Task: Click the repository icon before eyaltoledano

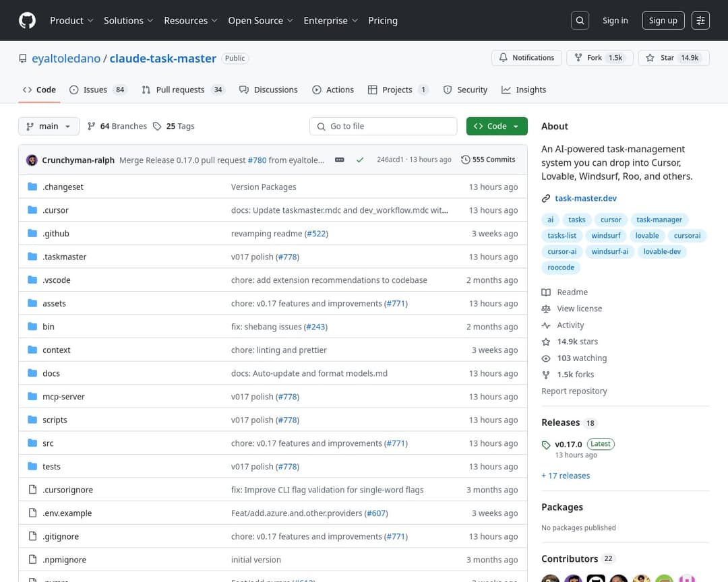Action: coord(23,59)
